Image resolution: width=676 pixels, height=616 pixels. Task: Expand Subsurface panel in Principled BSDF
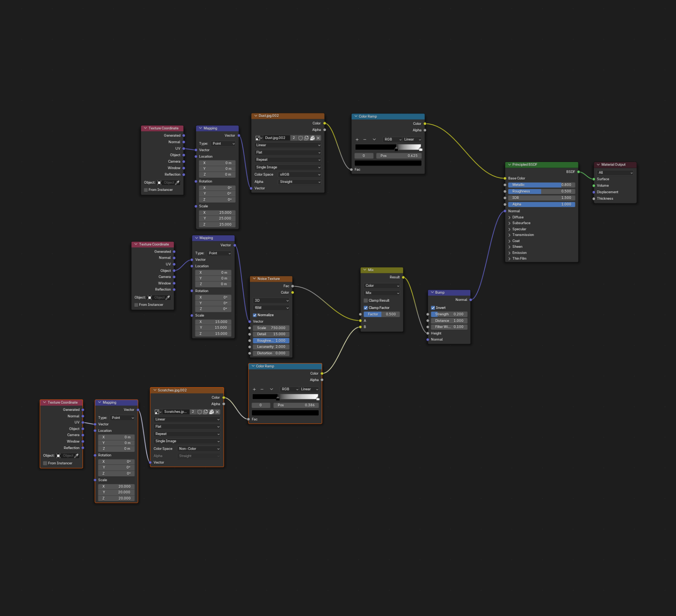[x=510, y=223]
